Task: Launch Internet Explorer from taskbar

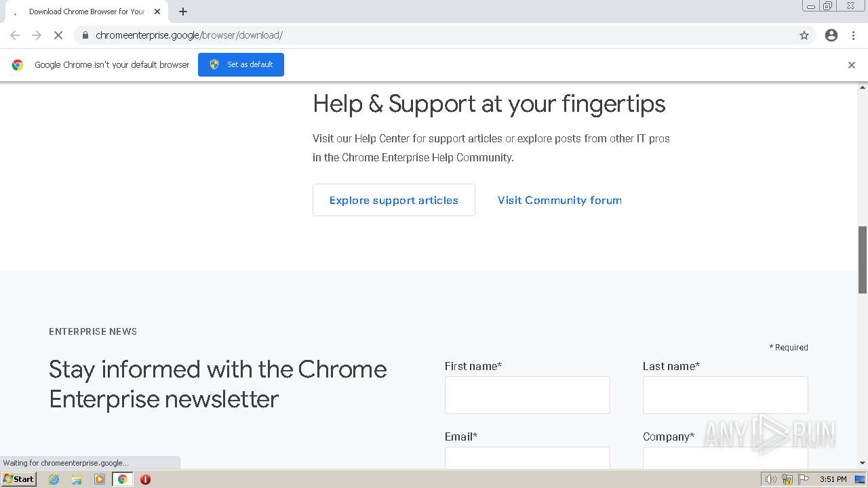Action: tap(54, 479)
